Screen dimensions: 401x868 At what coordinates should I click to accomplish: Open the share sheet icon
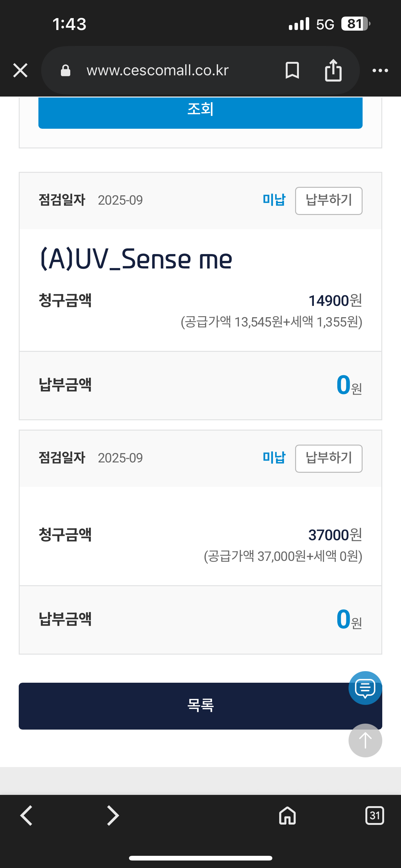pyautogui.click(x=333, y=70)
